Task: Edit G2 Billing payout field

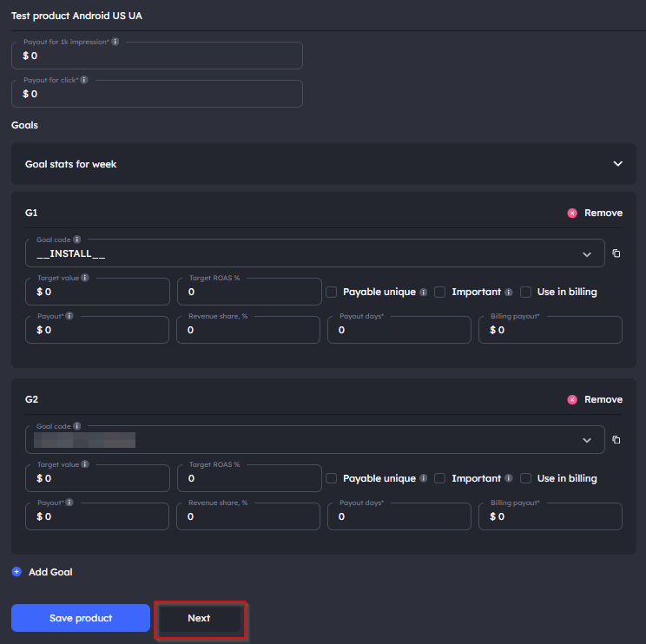Action: coord(550,516)
